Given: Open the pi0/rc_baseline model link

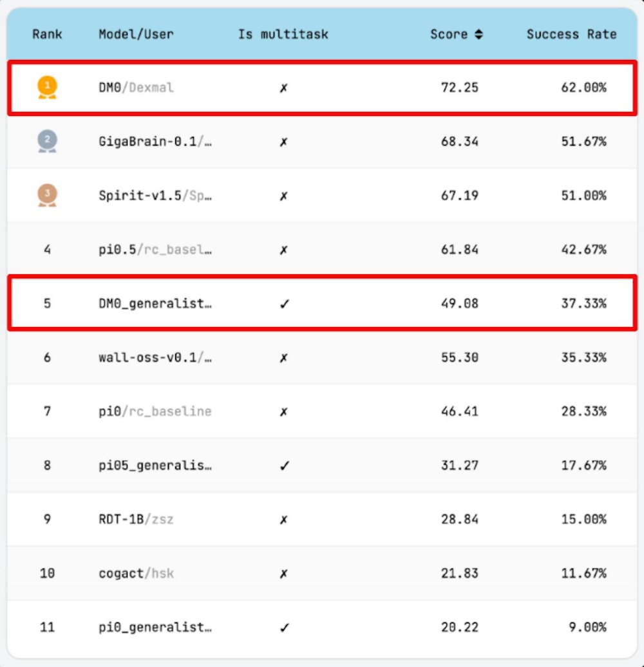Looking at the screenshot, I should [x=155, y=411].
